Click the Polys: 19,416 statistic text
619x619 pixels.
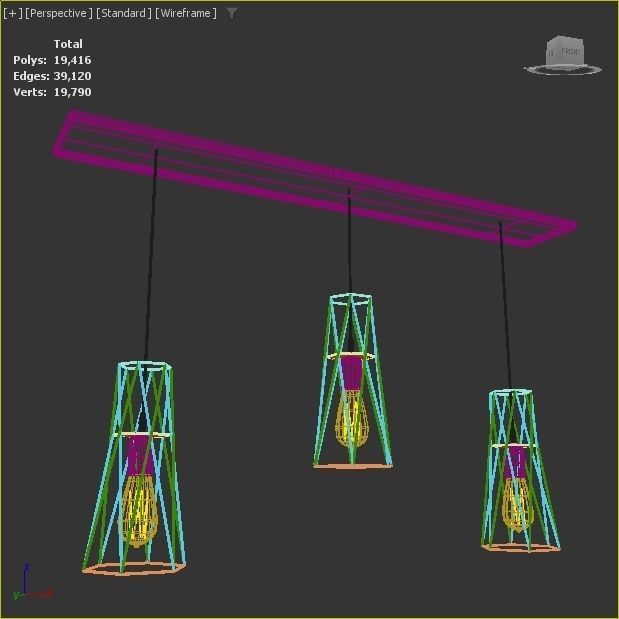52,60
